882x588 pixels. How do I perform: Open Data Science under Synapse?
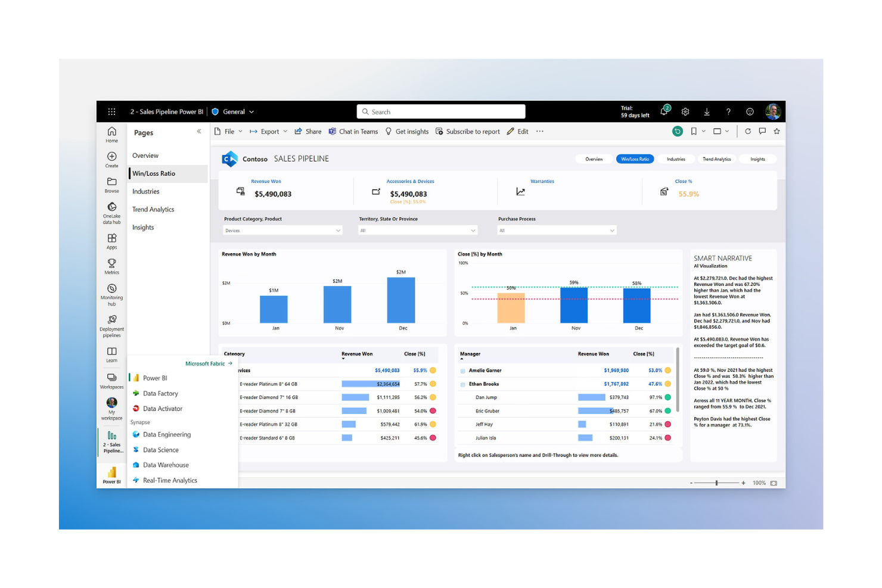(160, 449)
